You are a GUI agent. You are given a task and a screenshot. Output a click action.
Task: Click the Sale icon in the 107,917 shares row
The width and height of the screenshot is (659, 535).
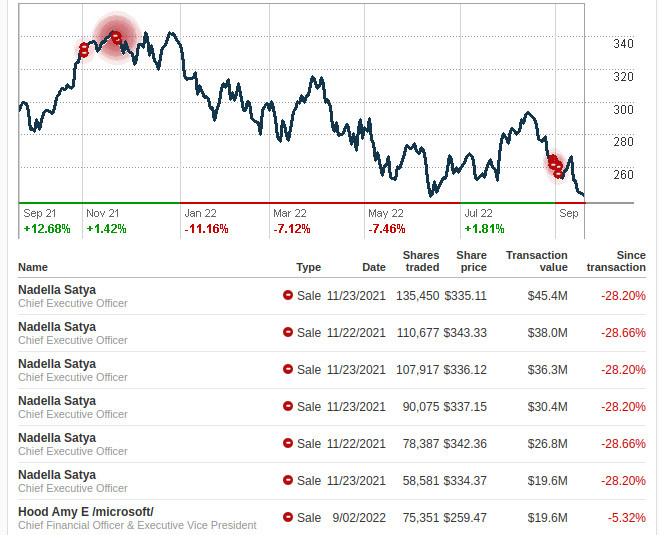click(288, 369)
